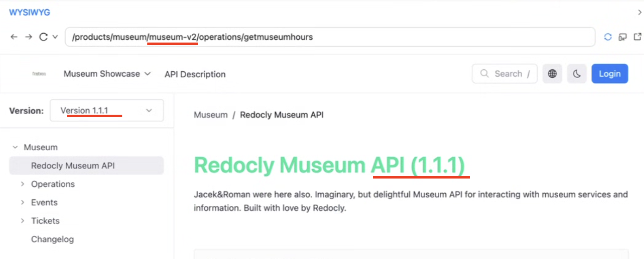Reload the preview page
Screen dimensions: 644x259
[44, 37]
